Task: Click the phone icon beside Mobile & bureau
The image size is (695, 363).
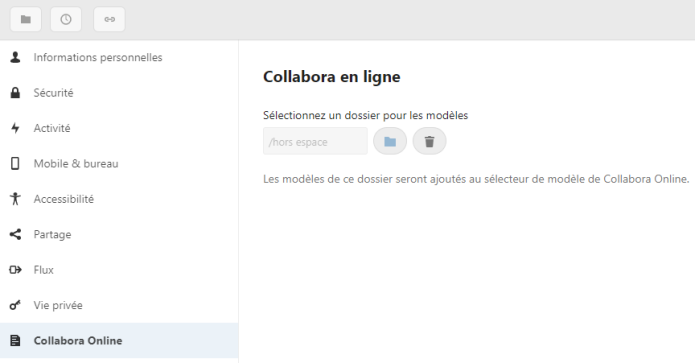Action: pos(16,164)
